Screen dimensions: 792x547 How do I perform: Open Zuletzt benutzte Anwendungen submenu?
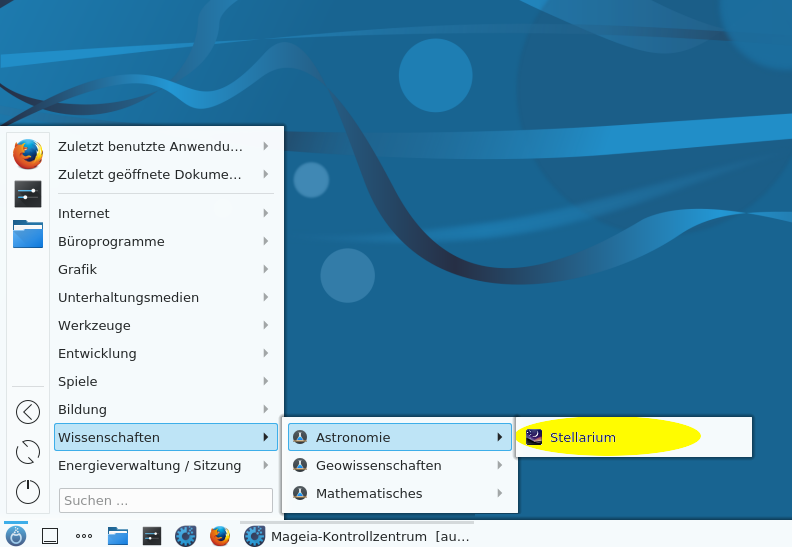click(x=166, y=146)
